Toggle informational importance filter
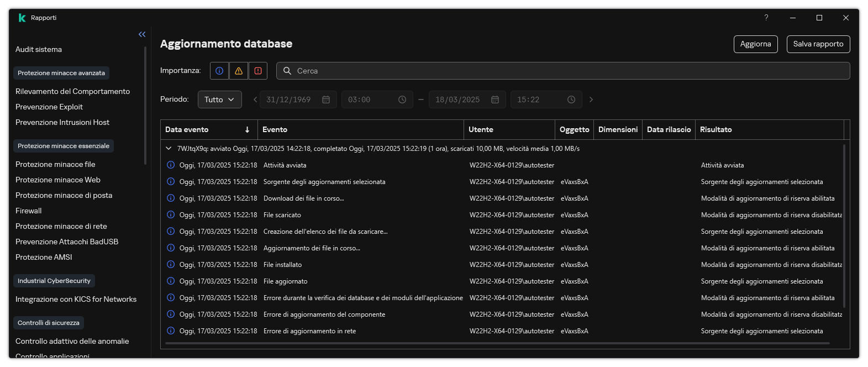The image size is (868, 367). tap(219, 71)
